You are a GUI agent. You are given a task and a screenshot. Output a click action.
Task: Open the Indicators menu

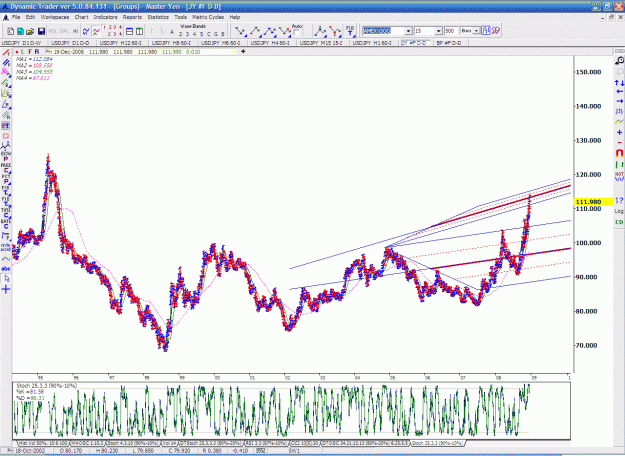click(x=106, y=17)
